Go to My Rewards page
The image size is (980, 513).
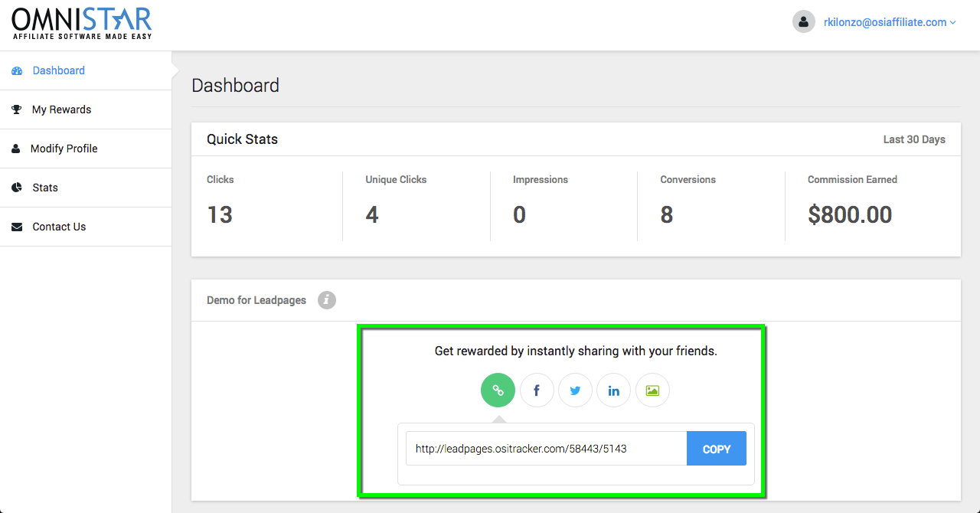pyautogui.click(x=86, y=109)
